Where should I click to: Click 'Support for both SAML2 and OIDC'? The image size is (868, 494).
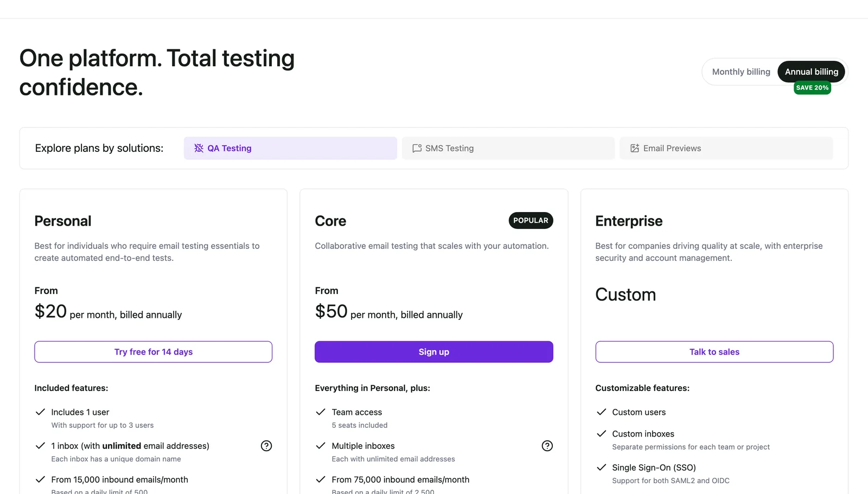671,480
